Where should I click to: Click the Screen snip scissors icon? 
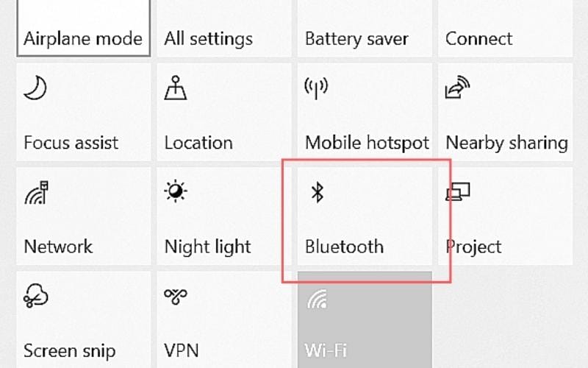coord(35,296)
